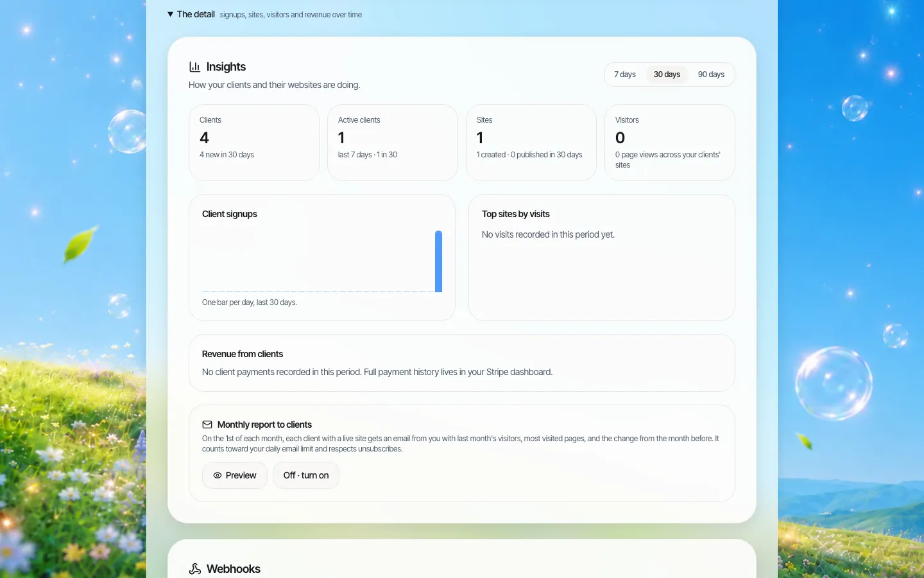Click the blue bar in Client signups chart
This screenshot has width=924, height=578.
click(439, 261)
